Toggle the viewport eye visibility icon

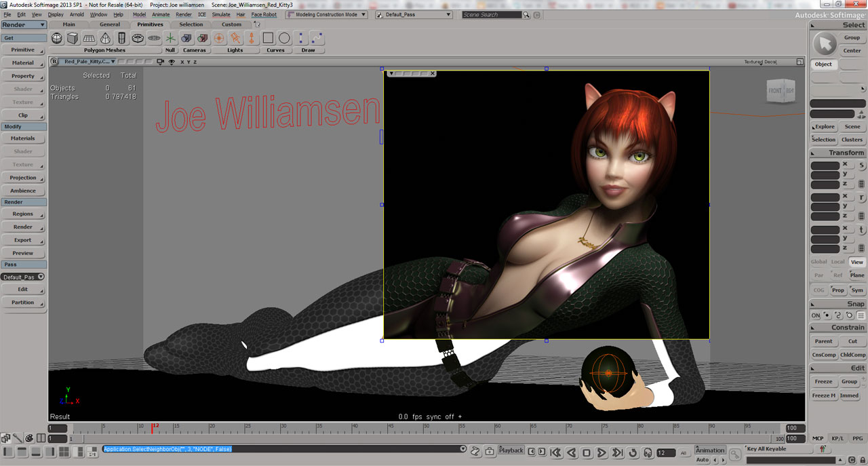pyautogui.click(x=172, y=62)
